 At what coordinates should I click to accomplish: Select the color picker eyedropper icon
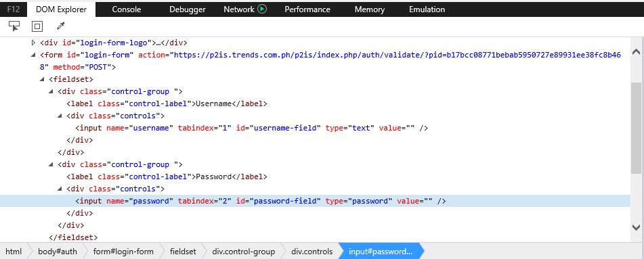(61, 26)
